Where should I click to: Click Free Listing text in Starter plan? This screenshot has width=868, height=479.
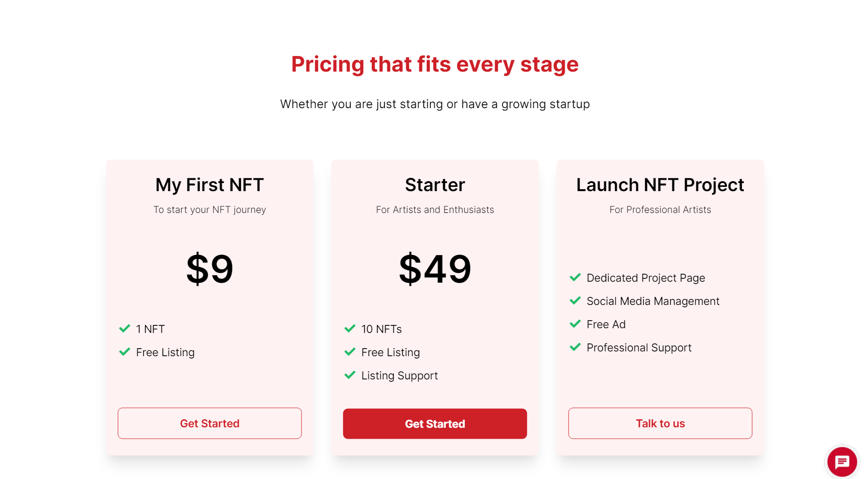(x=390, y=352)
